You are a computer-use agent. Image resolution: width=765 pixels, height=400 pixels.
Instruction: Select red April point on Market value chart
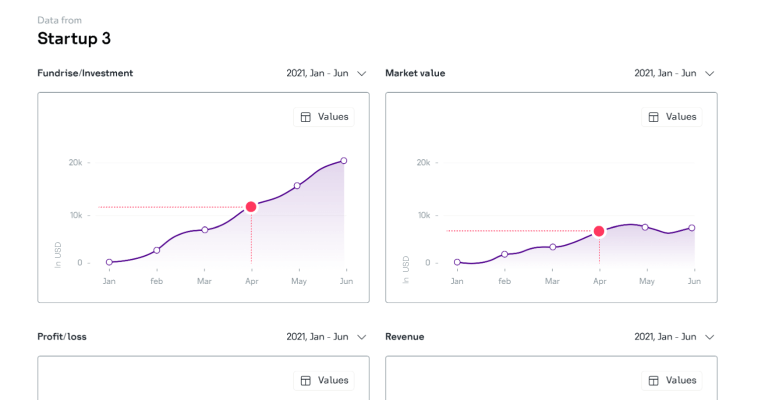599,231
